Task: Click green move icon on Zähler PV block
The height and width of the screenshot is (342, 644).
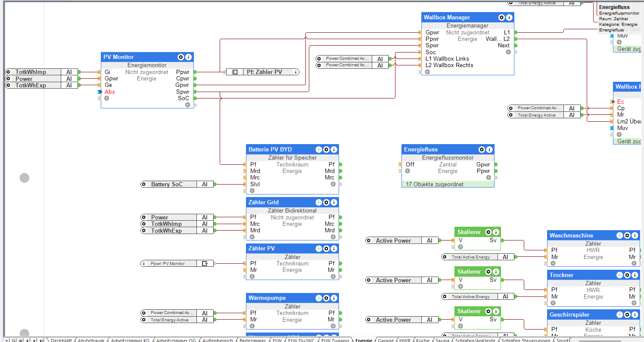Action: pyautogui.click(x=319, y=249)
